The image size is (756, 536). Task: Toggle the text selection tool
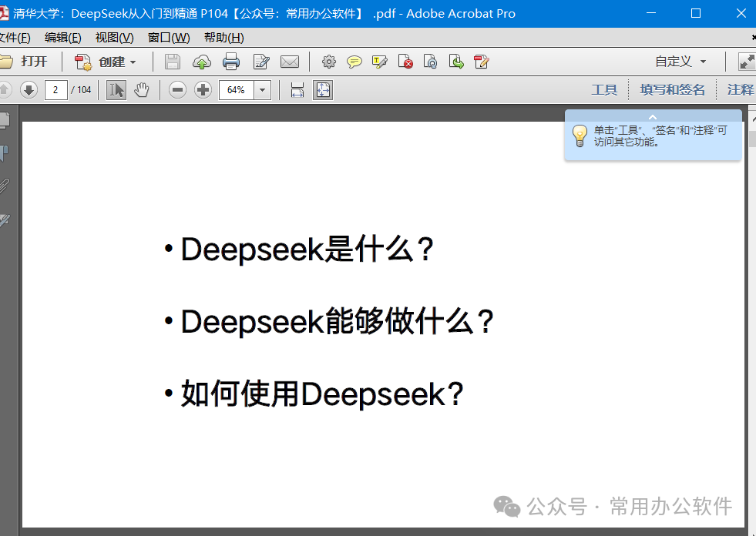[116, 90]
